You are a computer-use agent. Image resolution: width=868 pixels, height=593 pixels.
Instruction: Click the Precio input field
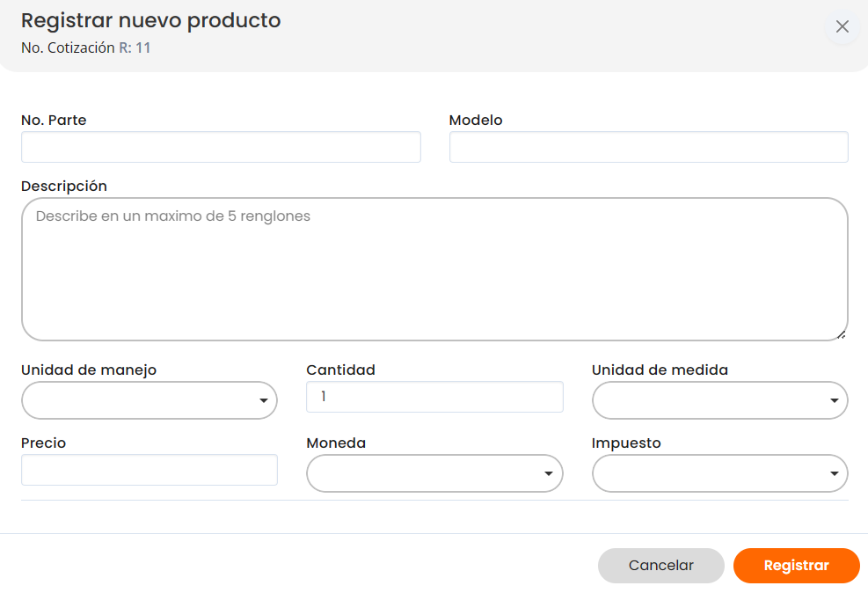click(150, 470)
